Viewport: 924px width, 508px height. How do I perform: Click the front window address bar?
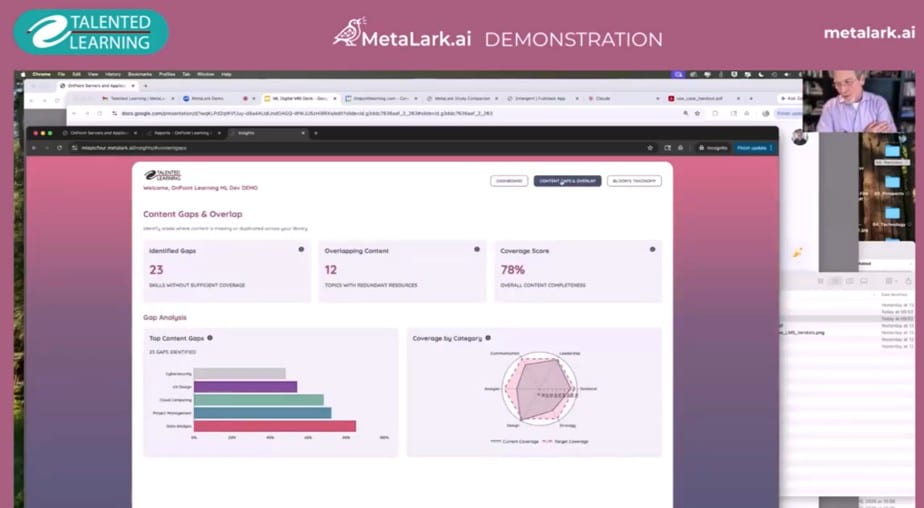pyautogui.click(x=354, y=148)
